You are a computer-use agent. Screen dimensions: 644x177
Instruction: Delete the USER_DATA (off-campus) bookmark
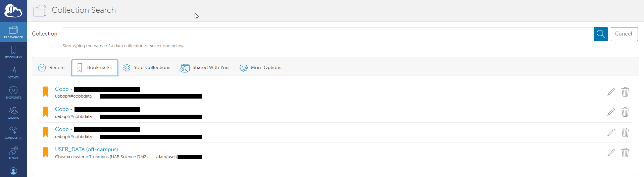[x=625, y=153]
